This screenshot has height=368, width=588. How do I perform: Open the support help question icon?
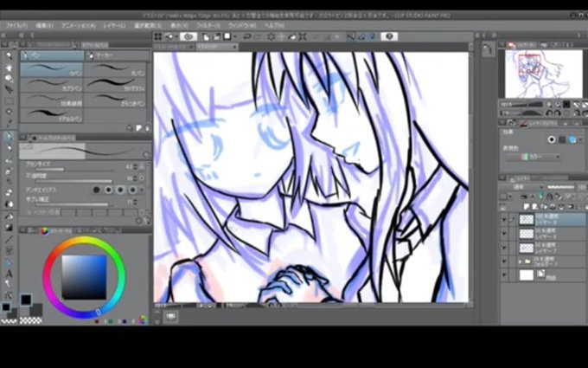pyautogui.click(x=389, y=36)
